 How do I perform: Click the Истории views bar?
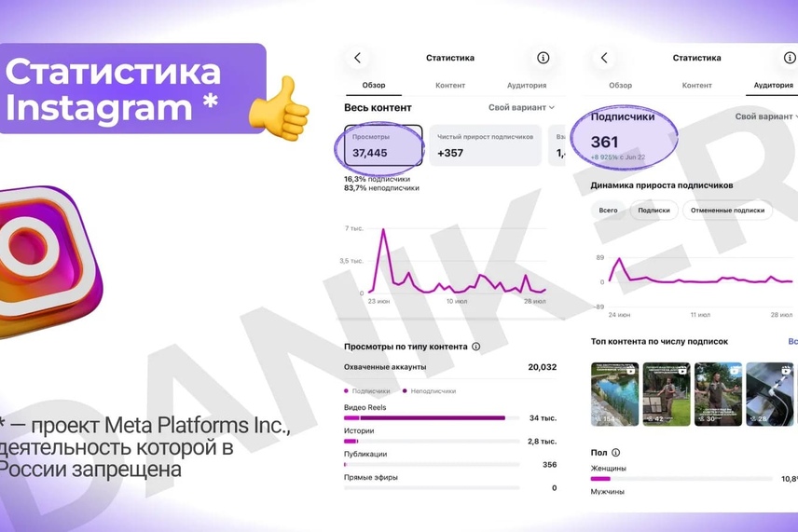coord(432,442)
